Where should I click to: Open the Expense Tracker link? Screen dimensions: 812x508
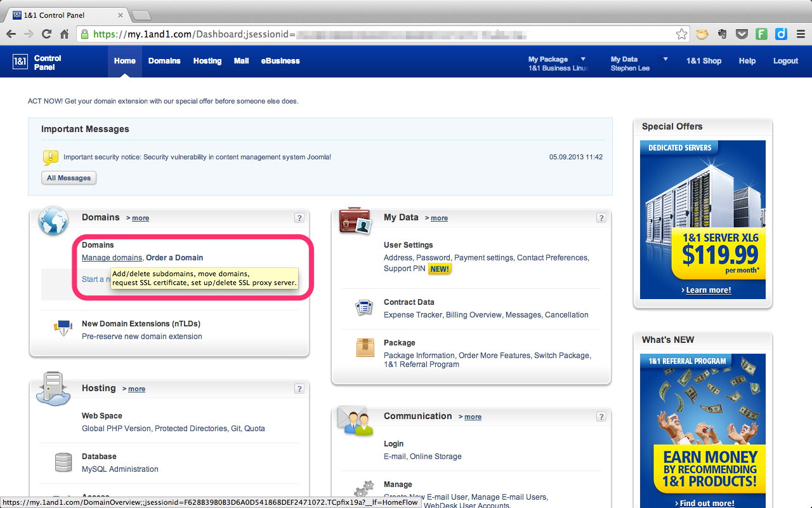tap(412, 315)
